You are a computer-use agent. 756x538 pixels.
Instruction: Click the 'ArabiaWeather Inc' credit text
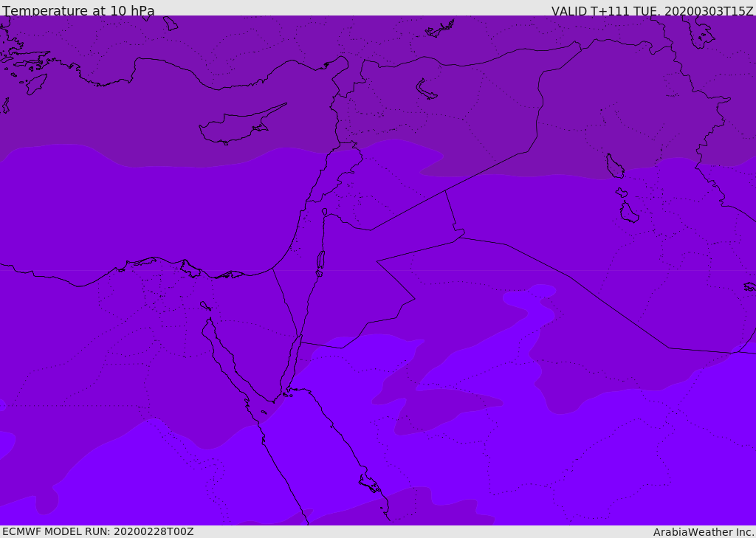point(703,532)
